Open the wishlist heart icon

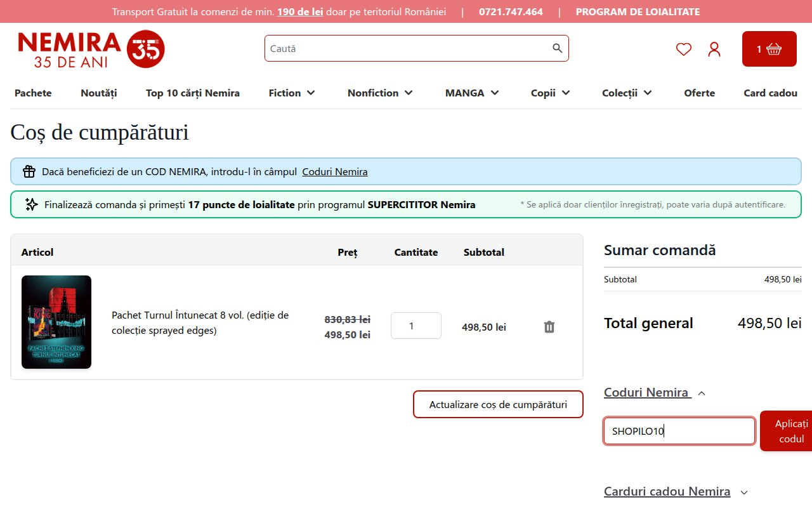683,49
